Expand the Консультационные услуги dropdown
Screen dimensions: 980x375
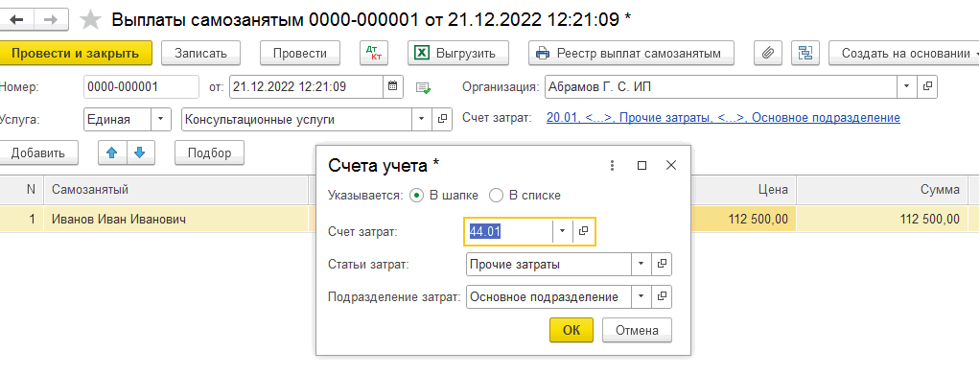pos(422,119)
